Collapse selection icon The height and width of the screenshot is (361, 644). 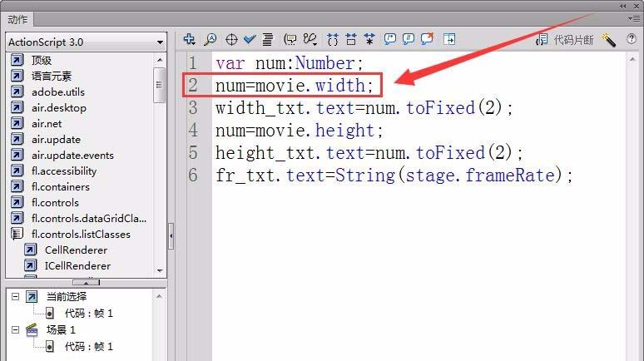click(351, 39)
